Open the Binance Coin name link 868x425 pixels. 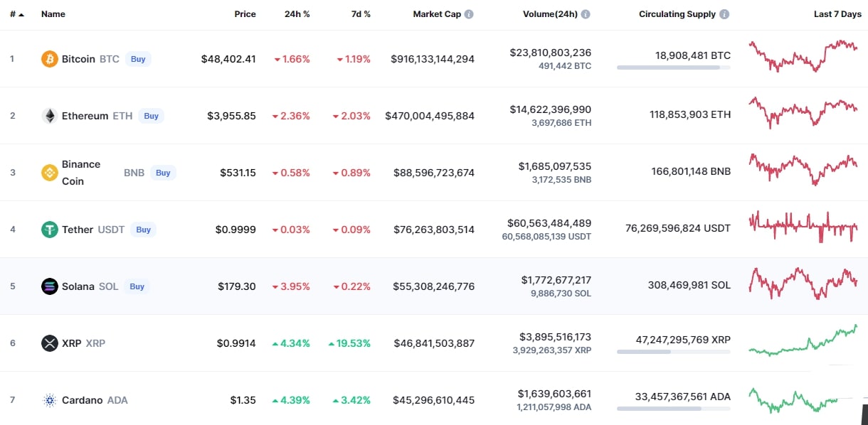point(81,173)
